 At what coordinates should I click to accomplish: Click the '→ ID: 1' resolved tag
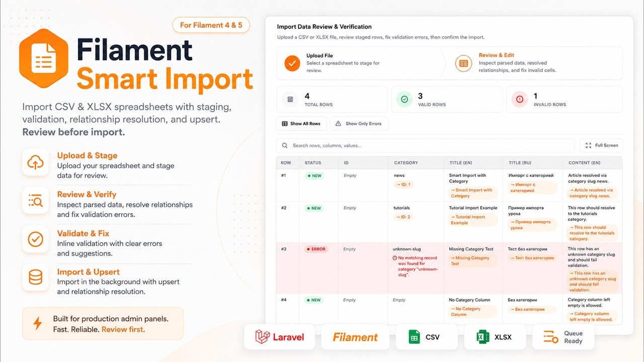[x=404, y=185]
